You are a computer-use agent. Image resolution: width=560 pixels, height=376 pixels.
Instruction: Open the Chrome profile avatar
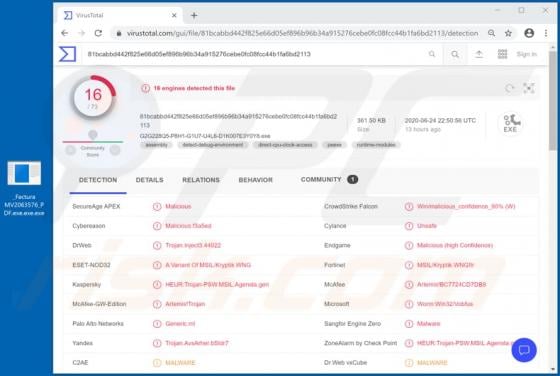coord(529,33)
